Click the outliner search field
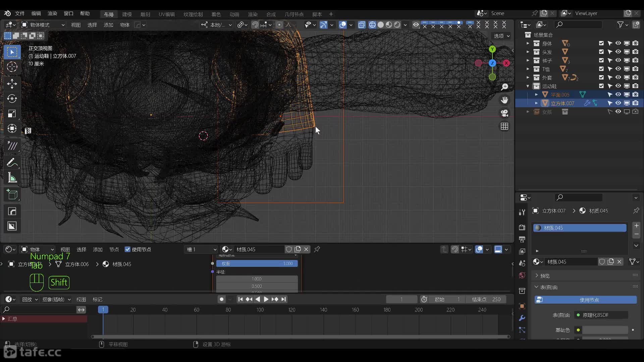This screenshot has height=362, width=644. 578,24
